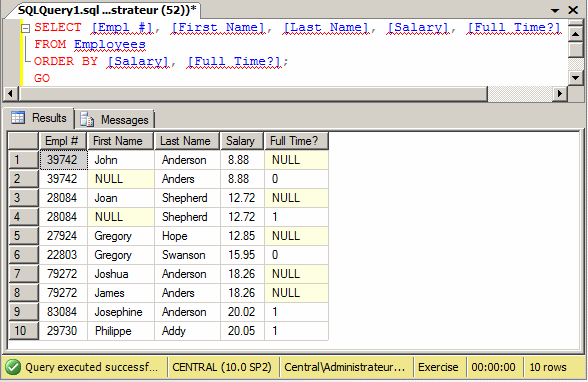588x382 pixels.
Task: Click the Results grid icon
Action: [18, 118]
